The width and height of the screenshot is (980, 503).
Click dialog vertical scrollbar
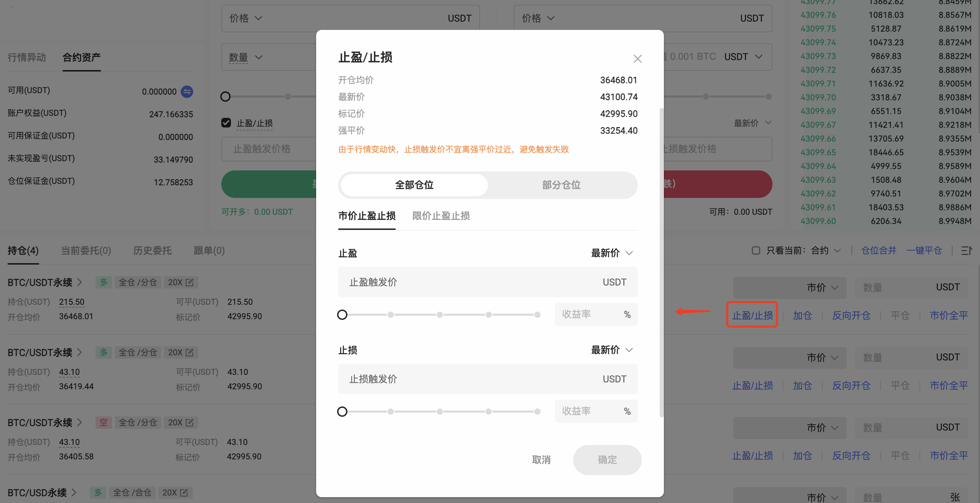pyautogui.click(x=661, y=262)
